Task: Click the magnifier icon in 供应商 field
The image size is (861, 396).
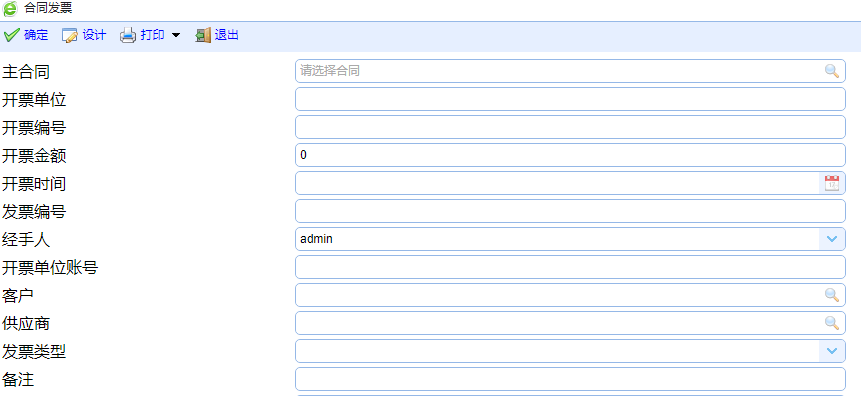Action: tap(832, 323)
